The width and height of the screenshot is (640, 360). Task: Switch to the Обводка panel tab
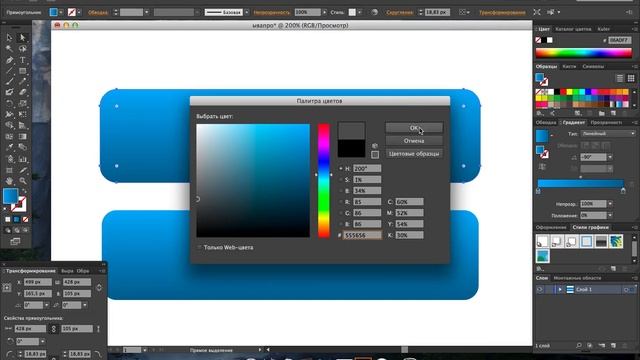[546, 122]
